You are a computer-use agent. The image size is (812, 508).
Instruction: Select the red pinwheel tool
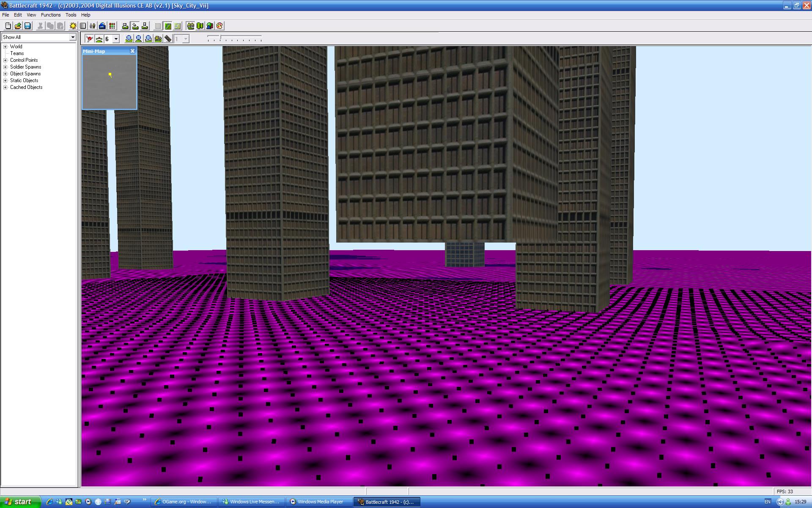[89, 39]
